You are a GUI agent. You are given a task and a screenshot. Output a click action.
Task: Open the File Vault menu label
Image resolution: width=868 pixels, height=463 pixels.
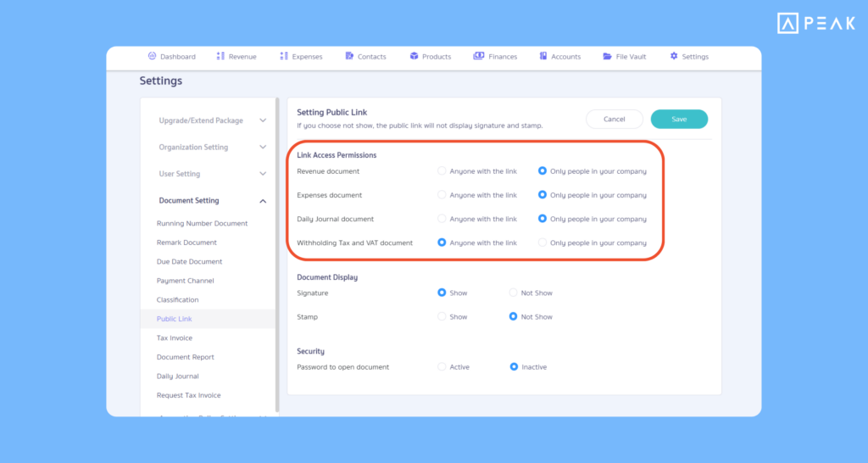point(631,57)
